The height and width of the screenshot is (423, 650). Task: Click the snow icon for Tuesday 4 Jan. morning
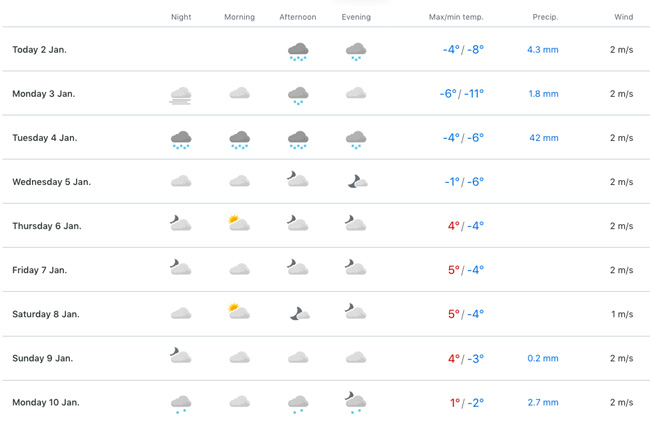[240, 140]
